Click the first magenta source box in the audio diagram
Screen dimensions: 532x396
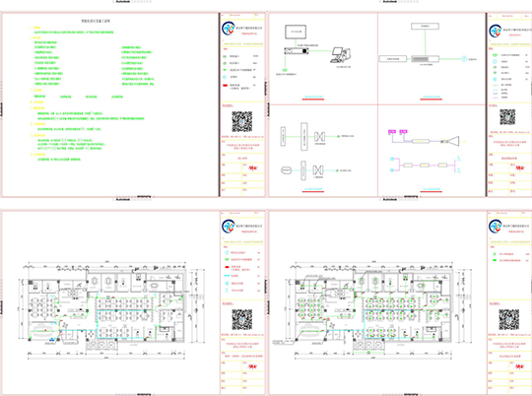pyautogui.click(x=392, y=131)
